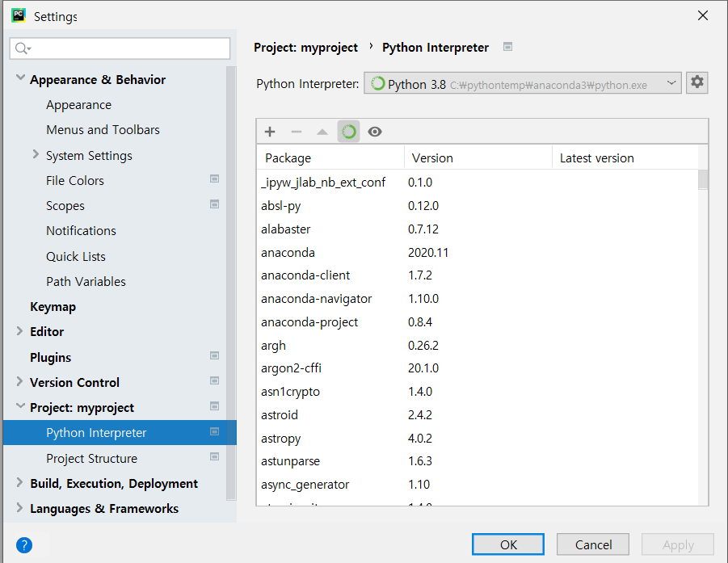Select Appearance settings page
728x563 pixels.
click(79, 105)
